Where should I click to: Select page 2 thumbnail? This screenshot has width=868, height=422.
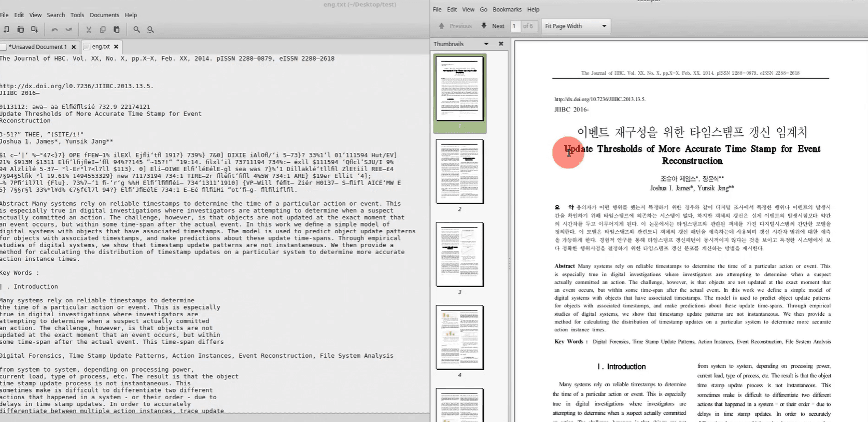[x=460, y=172]
